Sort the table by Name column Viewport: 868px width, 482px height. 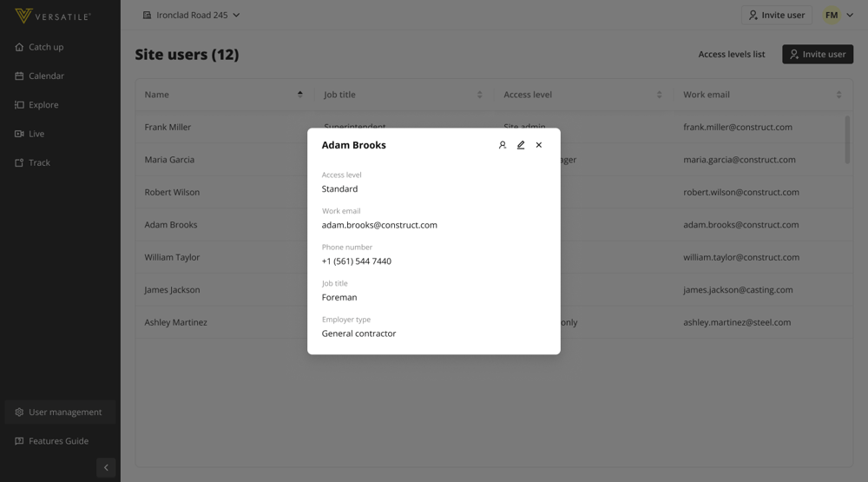click(300, 95)
